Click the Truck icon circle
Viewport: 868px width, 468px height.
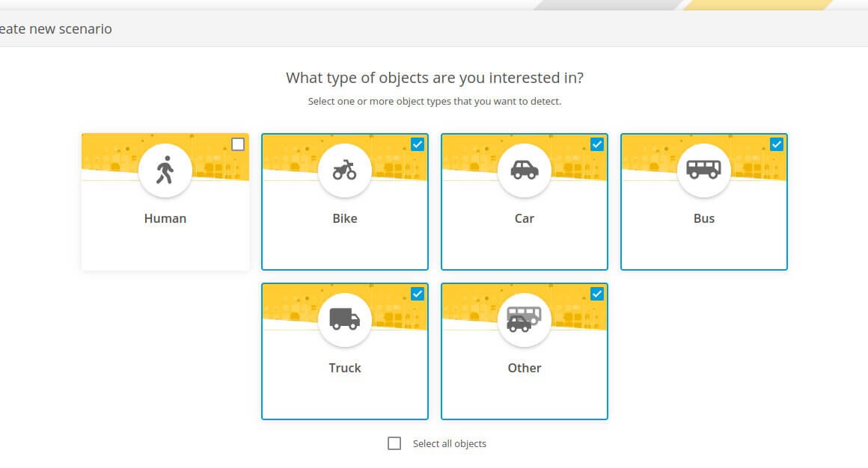(x=344, y=320)
